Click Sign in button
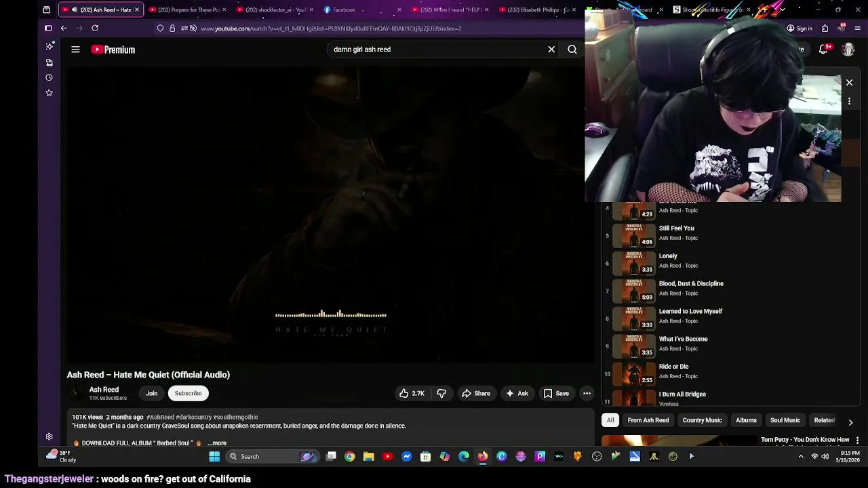Viewport: 868px width, 488px height. [x=800, y=28]
